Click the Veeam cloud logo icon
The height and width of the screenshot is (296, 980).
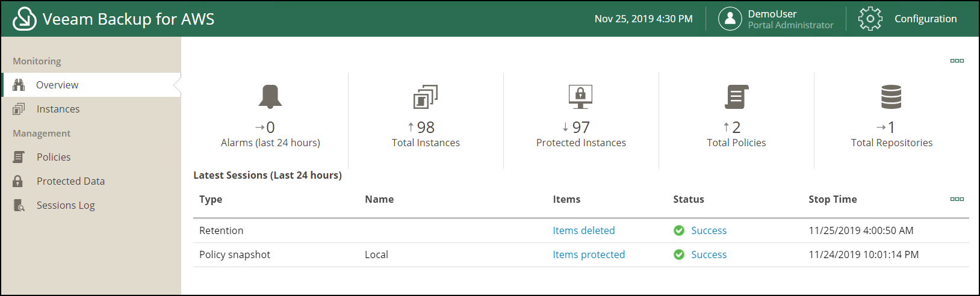[25, 19]
